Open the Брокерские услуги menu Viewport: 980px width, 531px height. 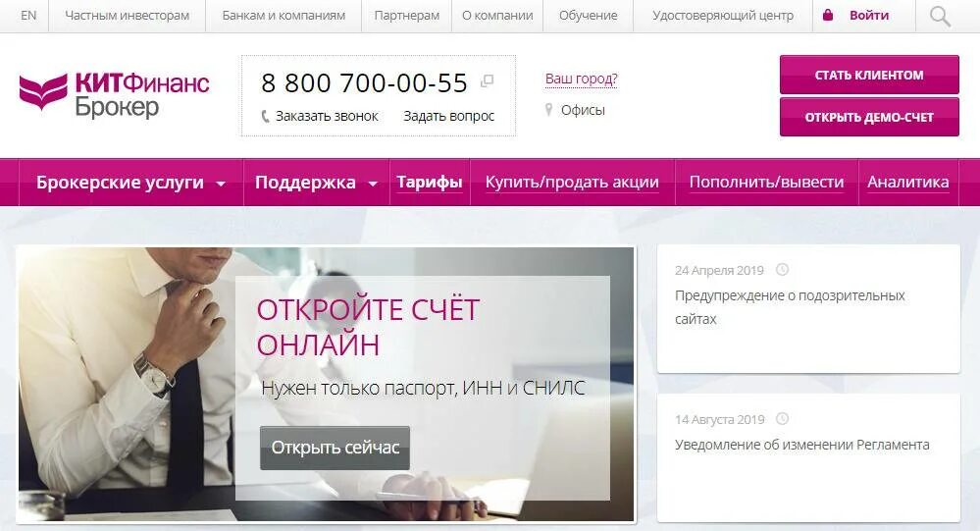pos(120,182)
